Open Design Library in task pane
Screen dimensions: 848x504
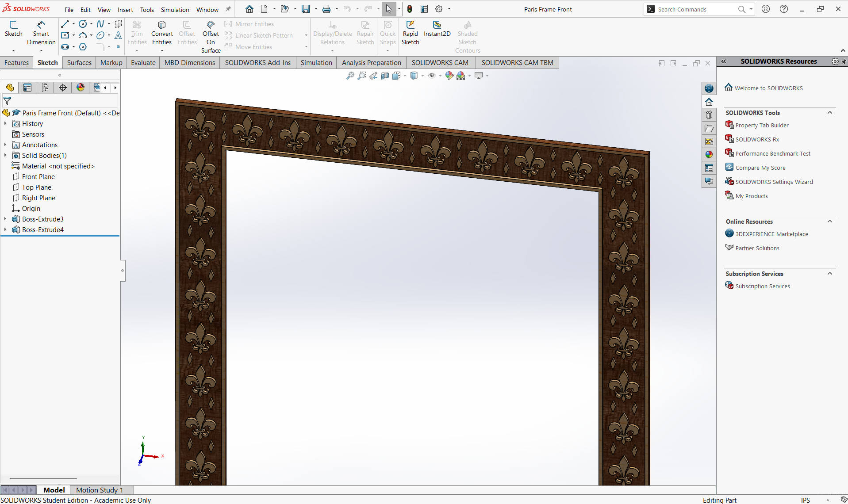[709, 115]
